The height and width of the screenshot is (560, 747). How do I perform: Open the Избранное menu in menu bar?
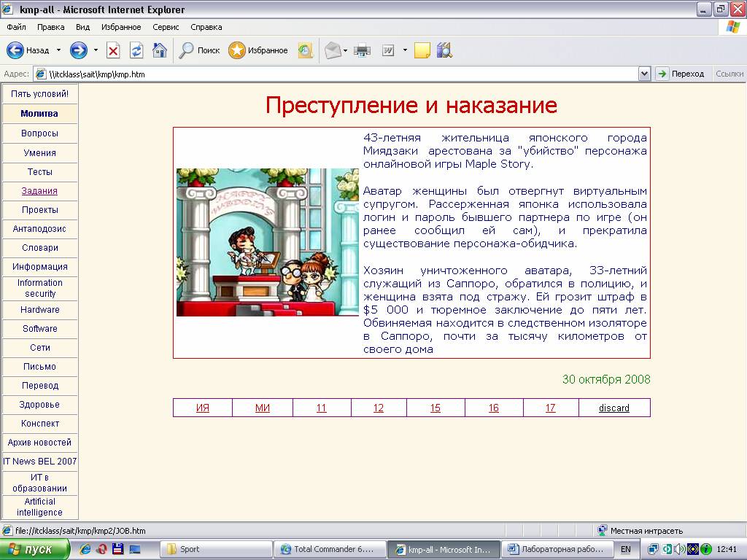tap(121, 27)
